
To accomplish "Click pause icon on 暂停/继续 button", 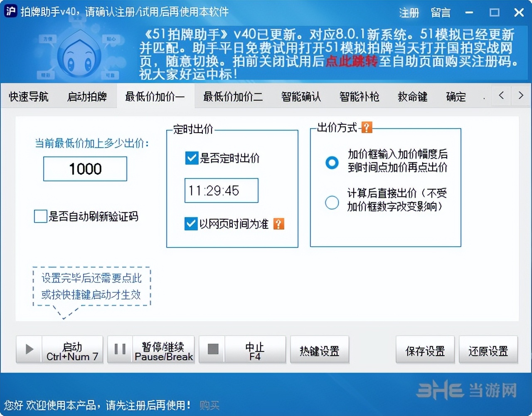I will tap(119, 349).
